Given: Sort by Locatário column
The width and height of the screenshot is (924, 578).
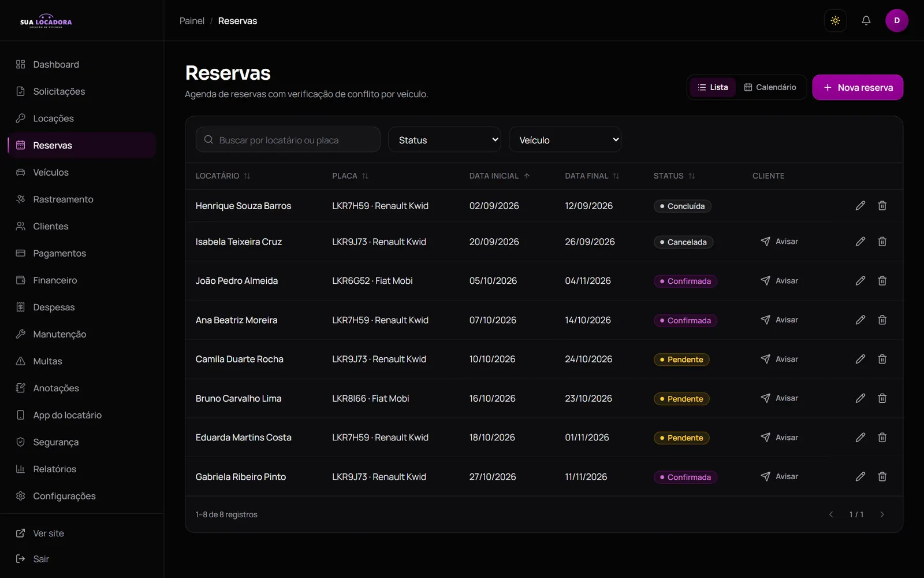Looking at the screenshot, I should (x=223, y=176).
